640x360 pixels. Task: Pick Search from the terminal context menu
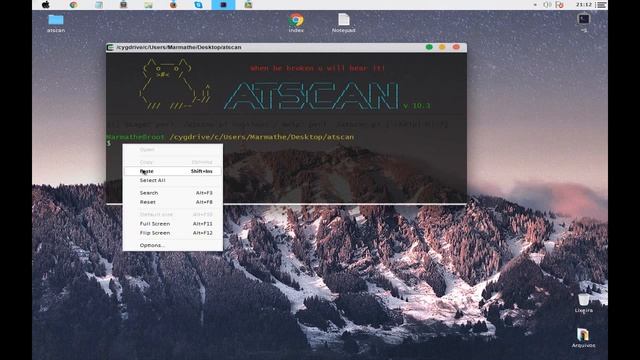point(173,193)
